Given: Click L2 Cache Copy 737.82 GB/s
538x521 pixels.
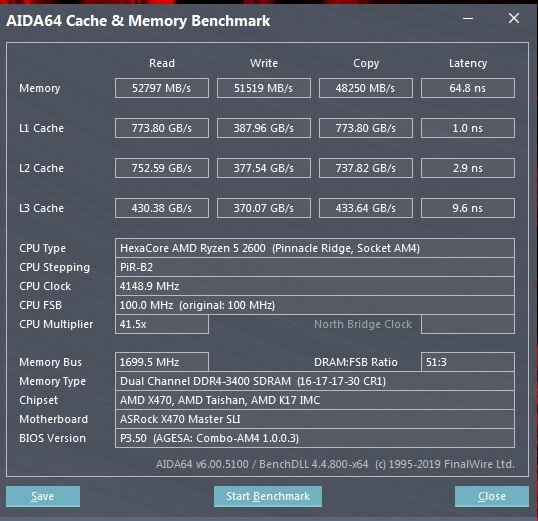Looking at the screenshot, I should coord(365,168).
